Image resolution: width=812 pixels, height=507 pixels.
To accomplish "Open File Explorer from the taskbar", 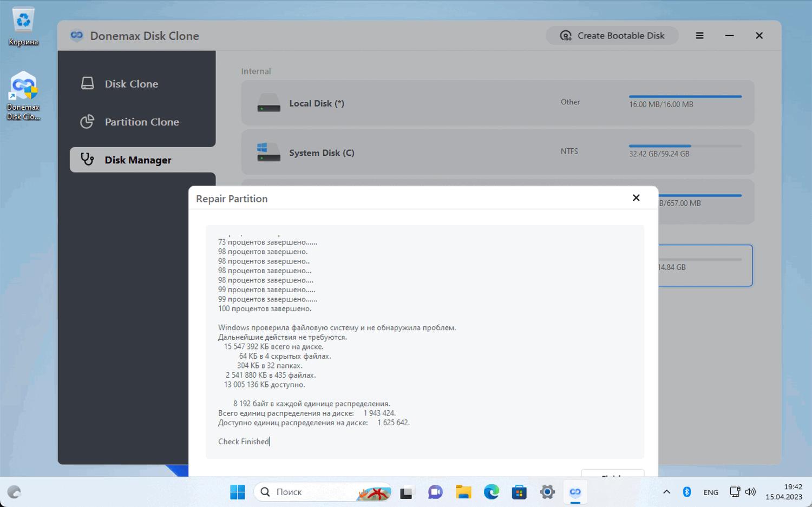I will [463, 492].
